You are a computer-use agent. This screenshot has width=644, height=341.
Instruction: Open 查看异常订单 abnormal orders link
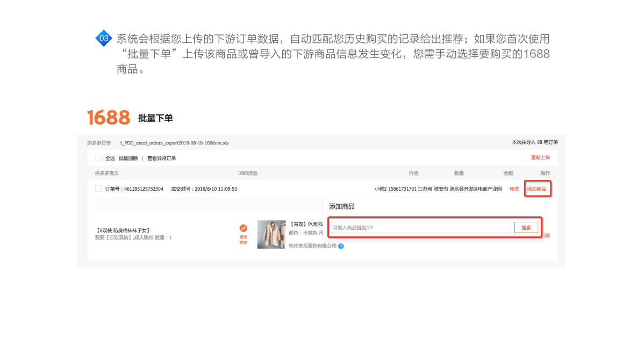161,158
